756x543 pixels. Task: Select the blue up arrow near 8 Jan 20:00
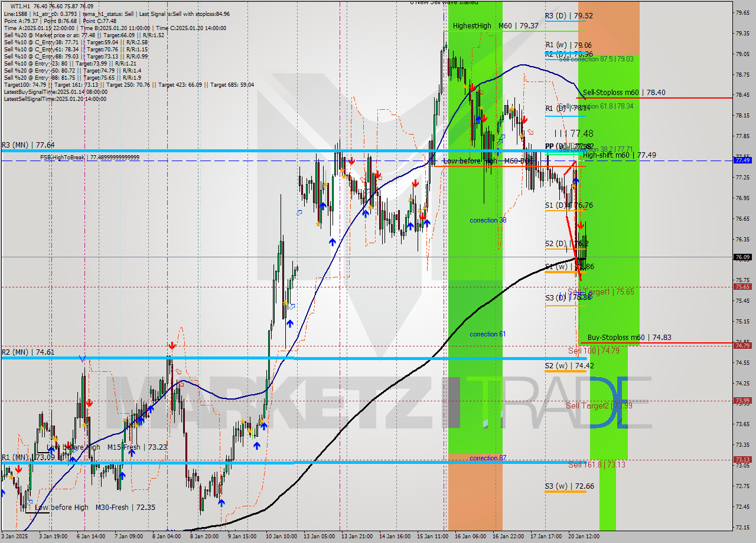pos(221,503)
